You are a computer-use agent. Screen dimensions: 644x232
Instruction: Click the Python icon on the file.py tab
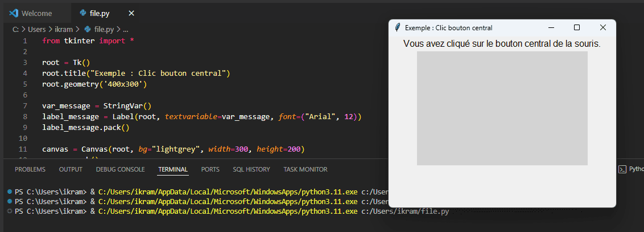coord(82,13)
